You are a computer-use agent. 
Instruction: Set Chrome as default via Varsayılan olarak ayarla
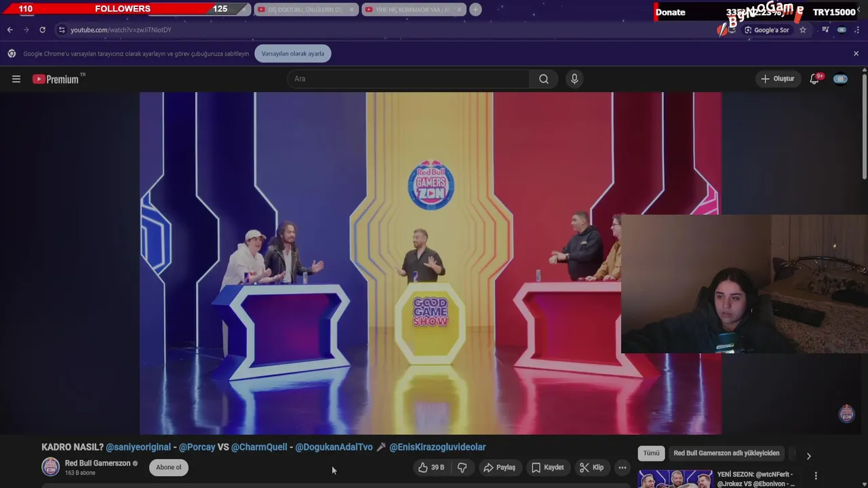[293, 54]
